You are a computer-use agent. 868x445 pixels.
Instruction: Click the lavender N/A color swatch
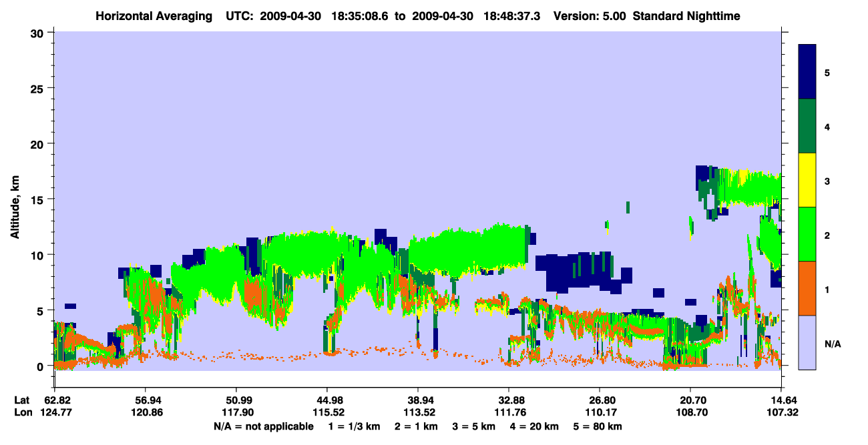tap(807, 342)
